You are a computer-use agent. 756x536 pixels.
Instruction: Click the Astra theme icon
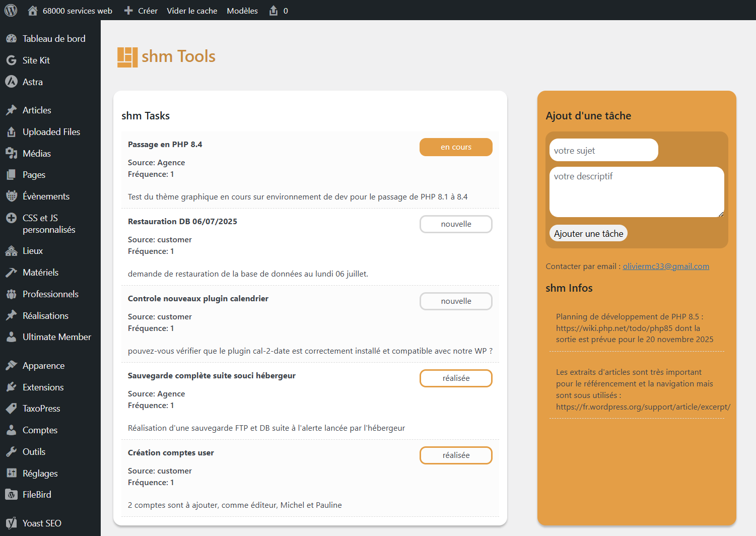tap(11, 82)
